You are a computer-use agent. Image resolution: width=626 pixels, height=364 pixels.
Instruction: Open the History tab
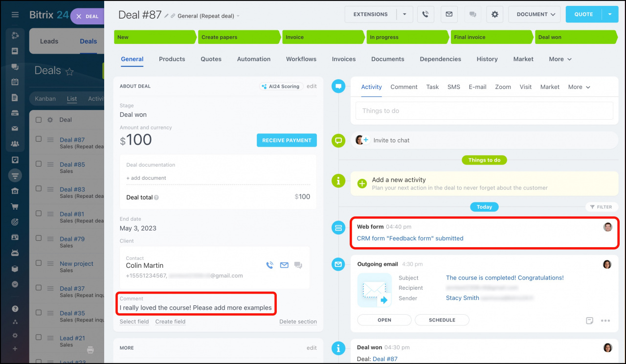[x=487, y=59]
